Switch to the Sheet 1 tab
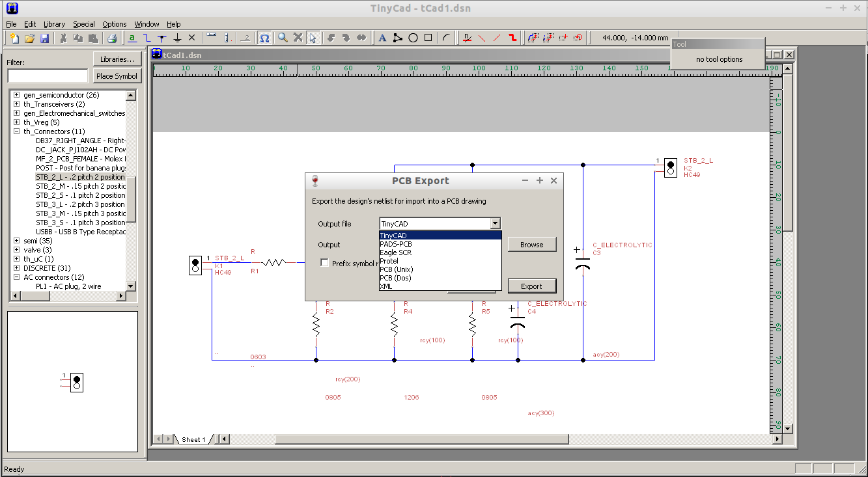The height and width of the screenshot is (477, 868). click(x=193, y=439)
